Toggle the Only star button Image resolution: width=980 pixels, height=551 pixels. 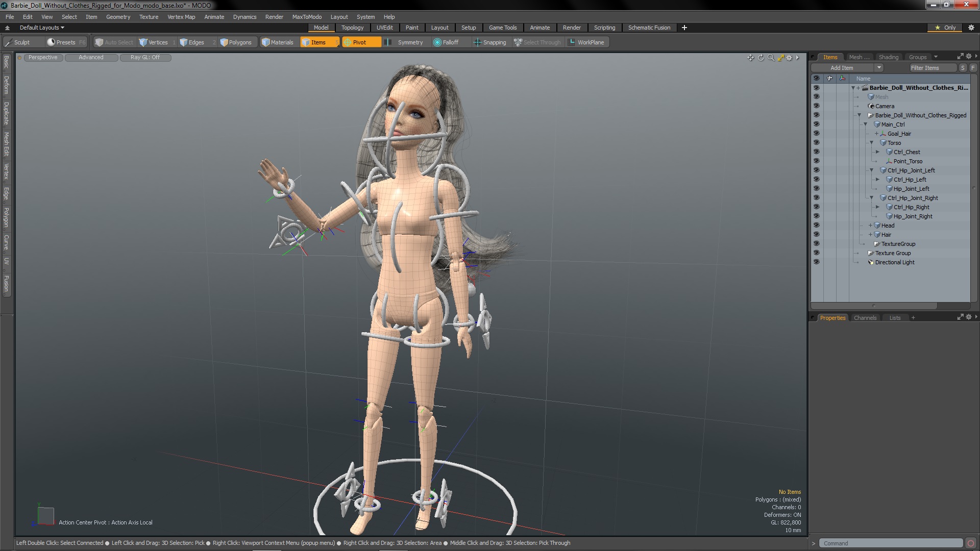945,28
